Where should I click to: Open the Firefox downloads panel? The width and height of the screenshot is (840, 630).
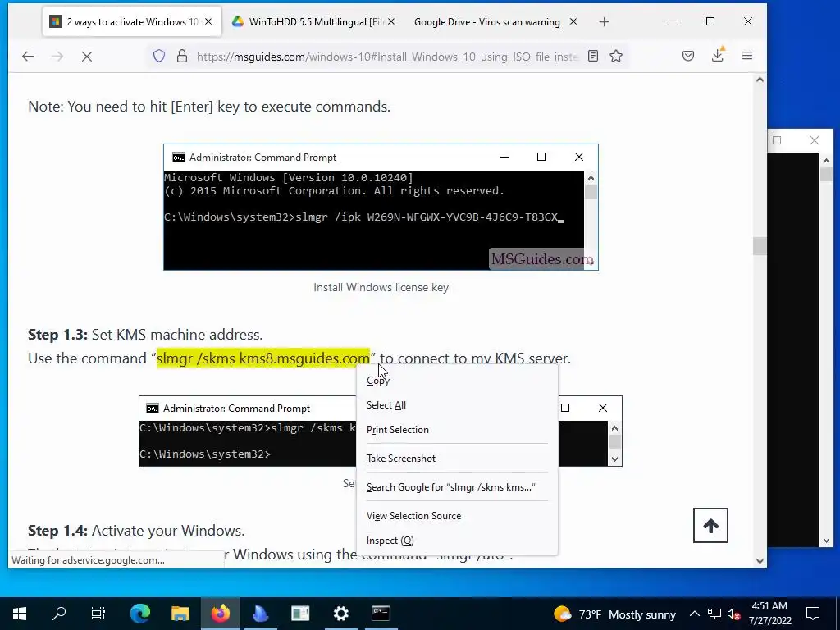(718, 55)
